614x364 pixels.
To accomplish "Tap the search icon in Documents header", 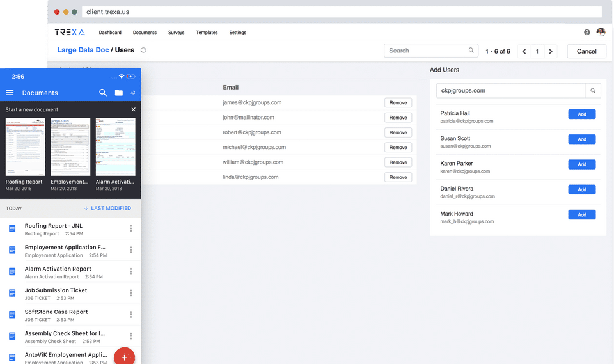I will [x=102, y=93].
